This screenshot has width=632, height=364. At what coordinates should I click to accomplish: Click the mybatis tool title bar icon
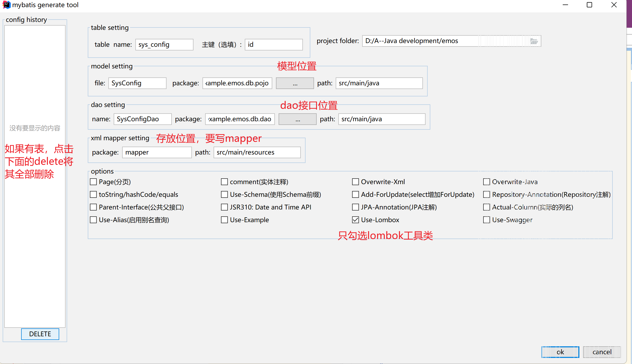pos(6,5)
